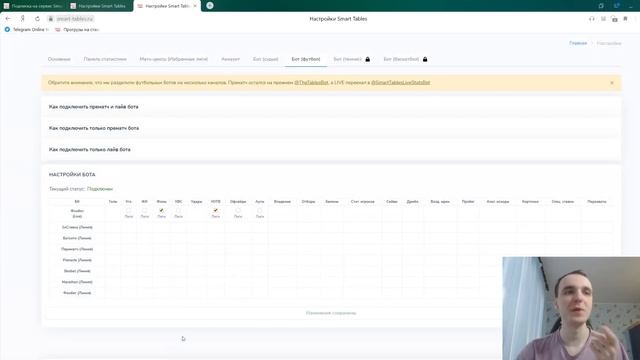Switch to the second browser tab Настройки Smart Tables

tap(98, 6)
